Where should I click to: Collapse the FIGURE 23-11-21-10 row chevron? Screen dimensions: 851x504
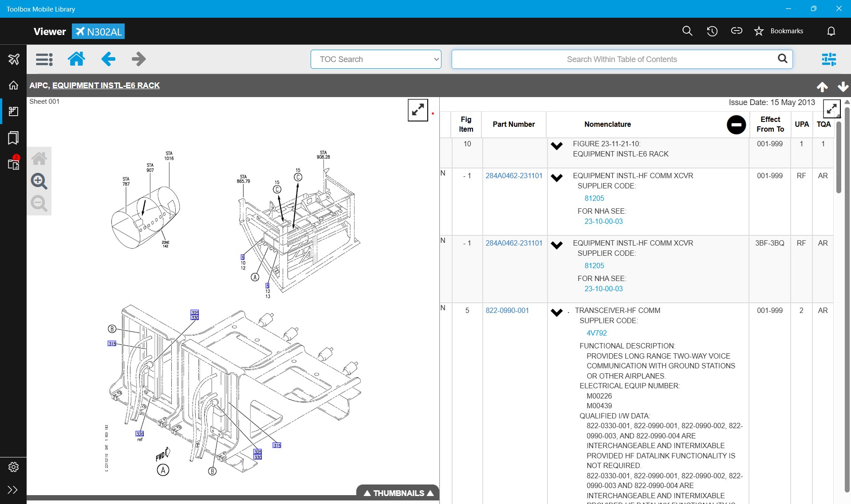[x=556, y=146]
